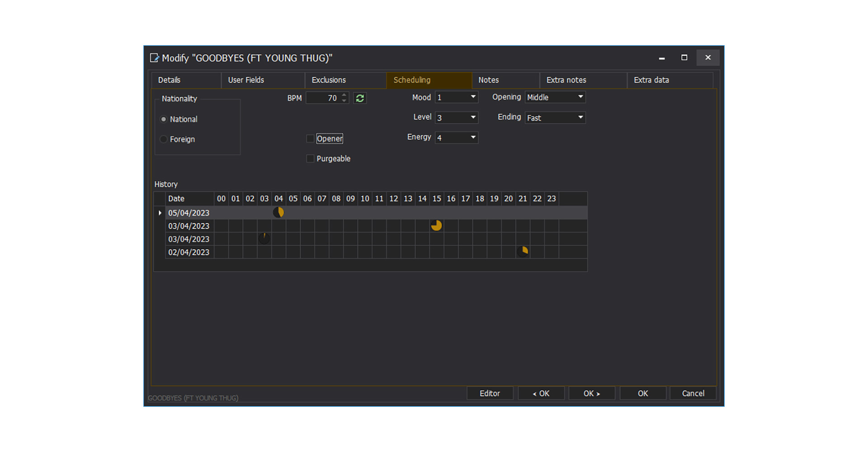Decrease BPM with the down stepper arrow

pyautogui.click(x=344, y=101)
